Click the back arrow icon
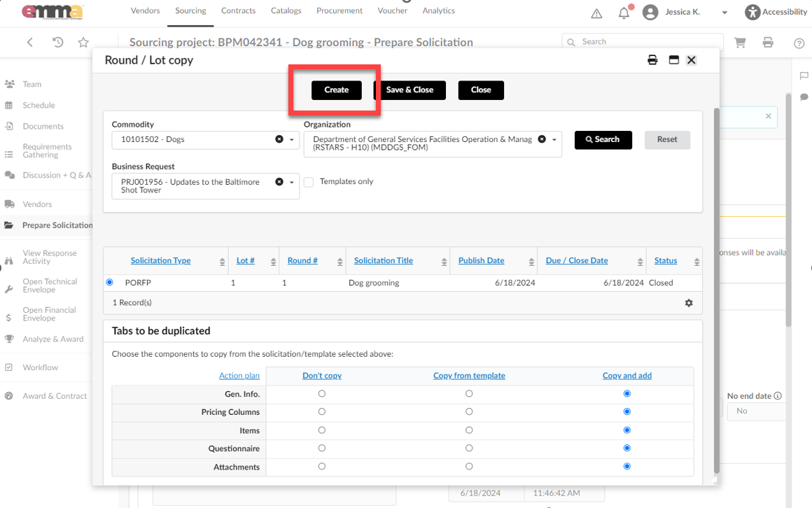 (x=30, y=43)
